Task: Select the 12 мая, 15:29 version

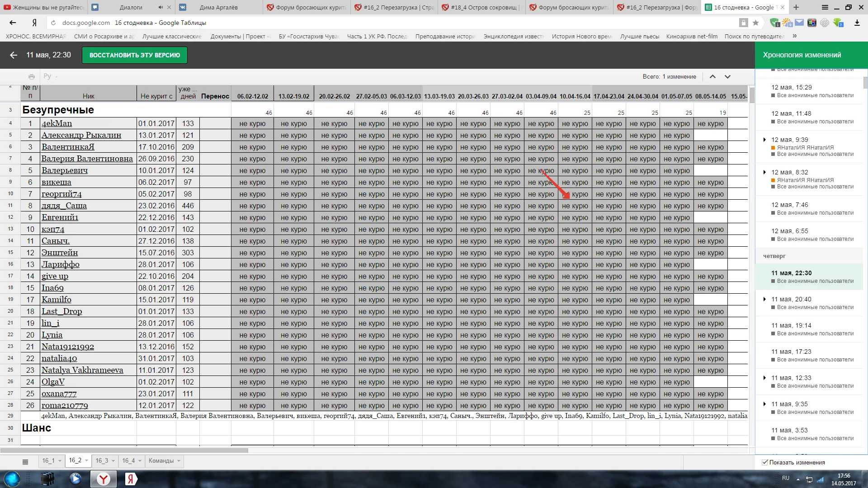Action: [791, 87]
